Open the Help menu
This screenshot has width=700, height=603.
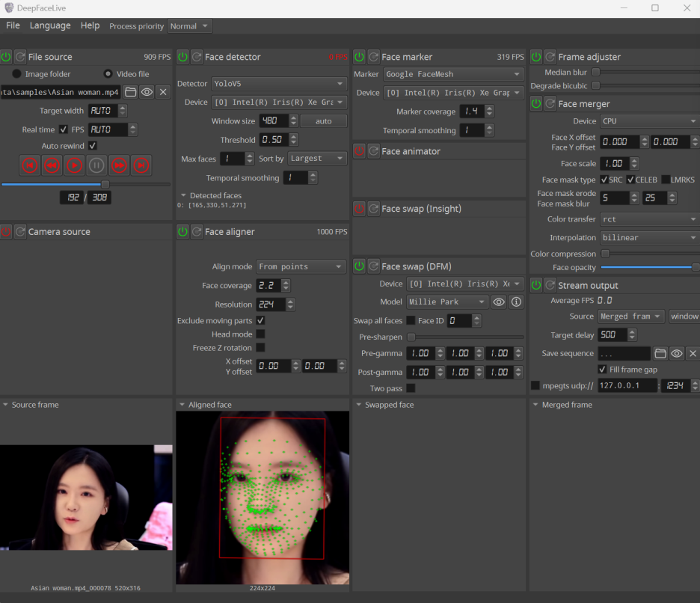pos(90,25)
